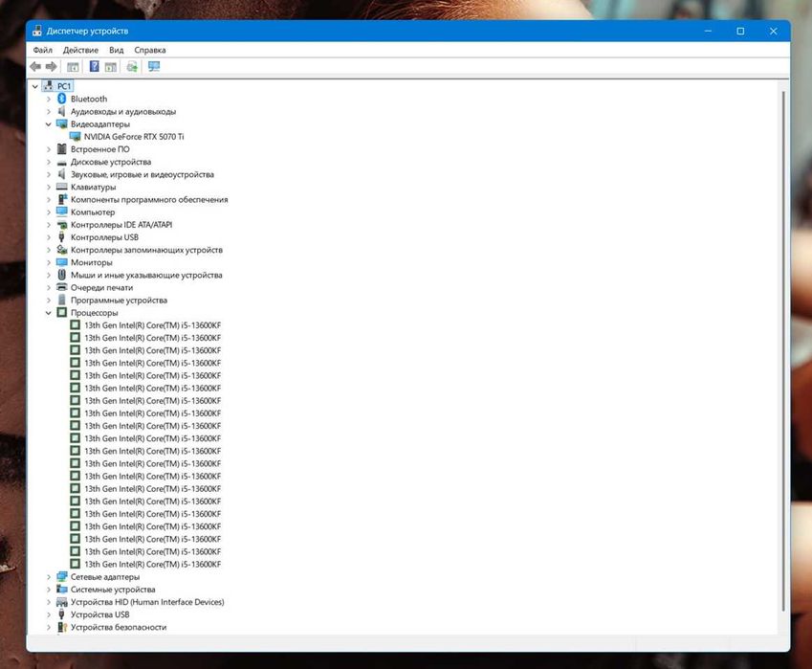Screen dimensions: 812x669
Task: Click the NVIDIA GeForce RTX 5070 Ti device icon
Action: tap(76, 136)
